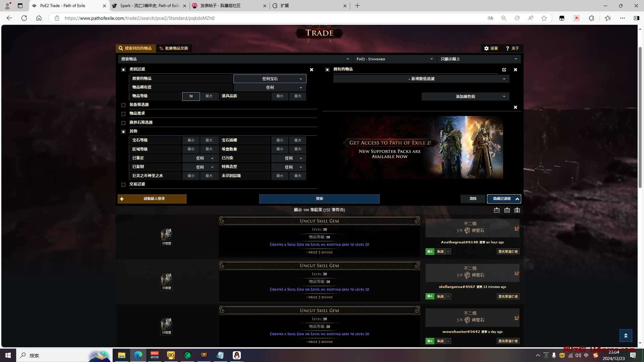644x362 pixels.
Task: Click the 清除 clear button
Action: pos(473,199)
